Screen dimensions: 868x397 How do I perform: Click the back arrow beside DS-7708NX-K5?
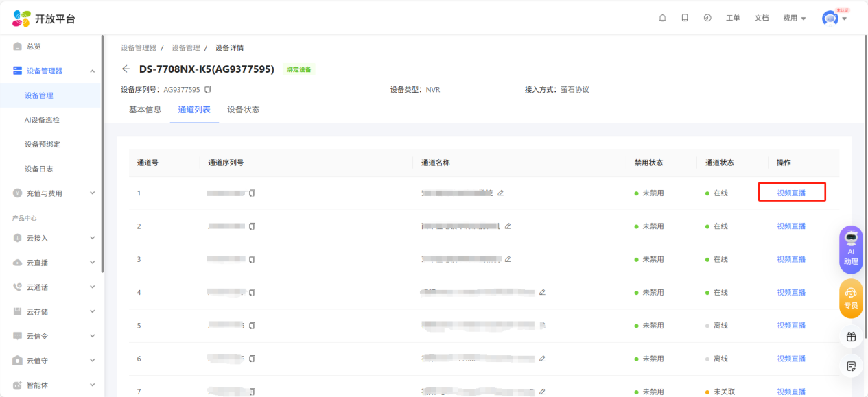(126, 69)
